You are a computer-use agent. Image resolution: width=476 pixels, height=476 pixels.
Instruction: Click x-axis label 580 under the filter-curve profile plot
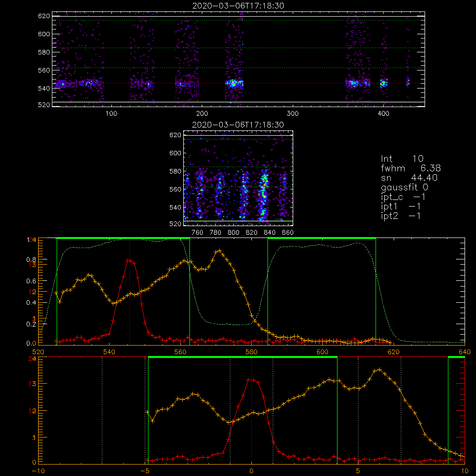(x=251, y=352)
